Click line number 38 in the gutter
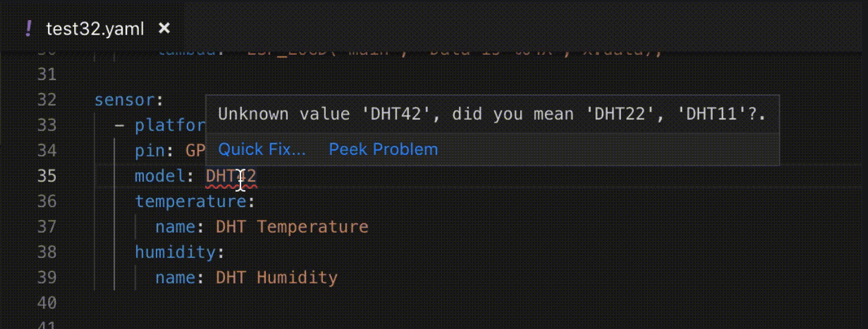Screen dimensions: 868x329 (46, 252)
